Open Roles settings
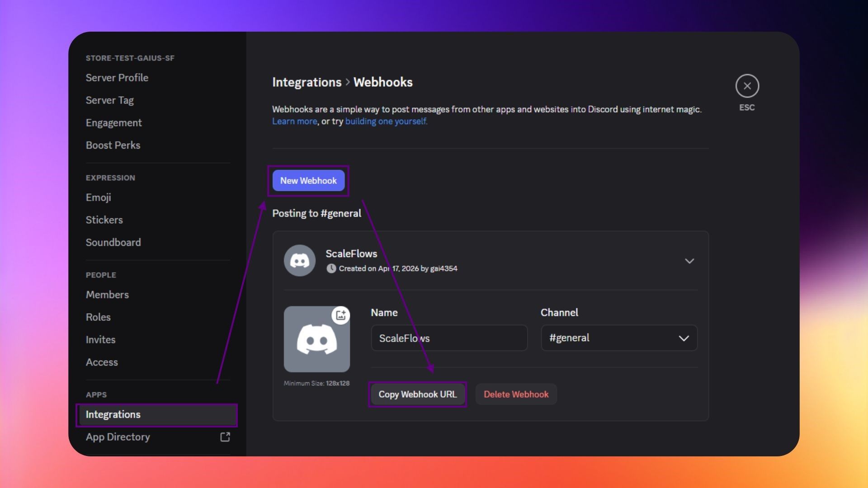 click(x=98, y=317)
